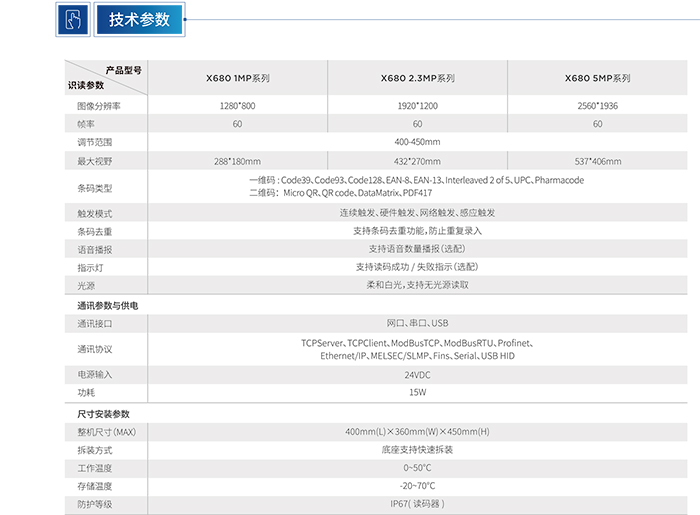Select the 条码类型 row label

pyautogui.click(x=95, y=187)
